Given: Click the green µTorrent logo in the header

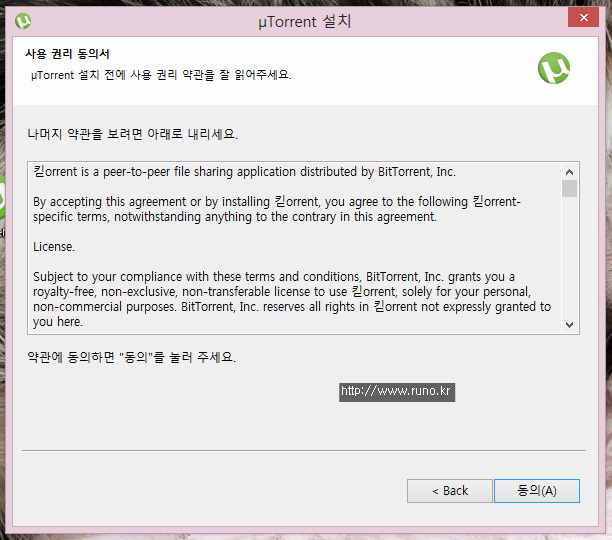Looking at the screenshot, I should 553,68.
